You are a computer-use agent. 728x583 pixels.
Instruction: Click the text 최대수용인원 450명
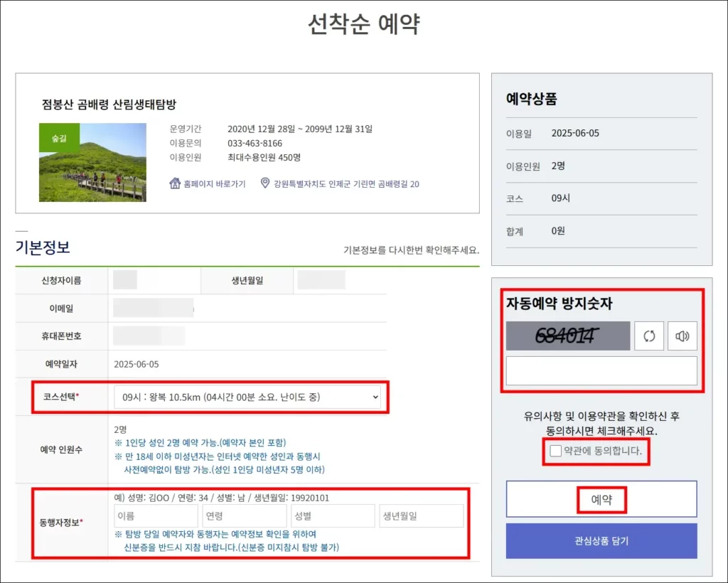(264, 157)
